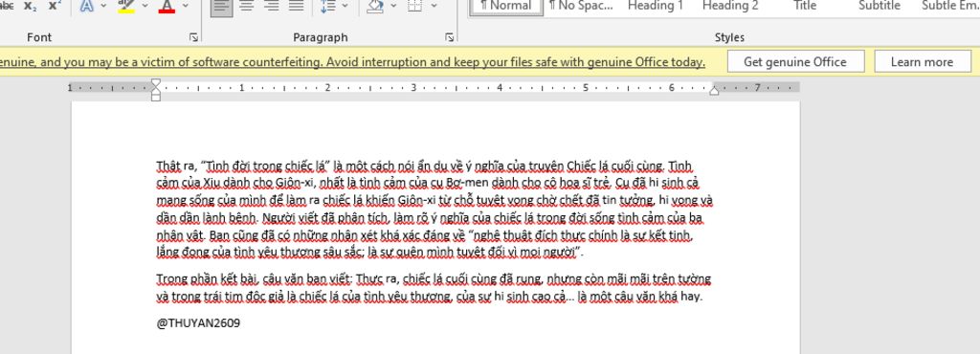Select the first line indent ruler marker
The height and width of the screenshot is (354, 980).
[x=156, y=83]
